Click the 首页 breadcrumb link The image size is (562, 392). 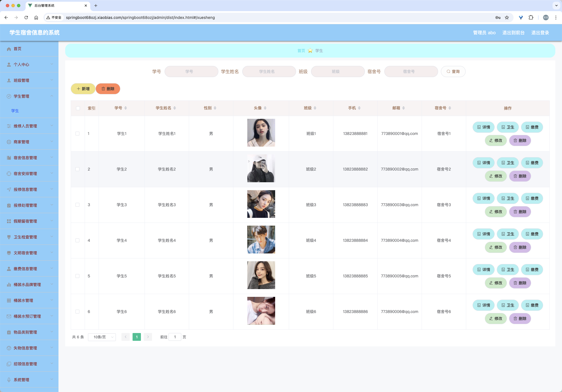pyautogui.click(x=301, y=51)
